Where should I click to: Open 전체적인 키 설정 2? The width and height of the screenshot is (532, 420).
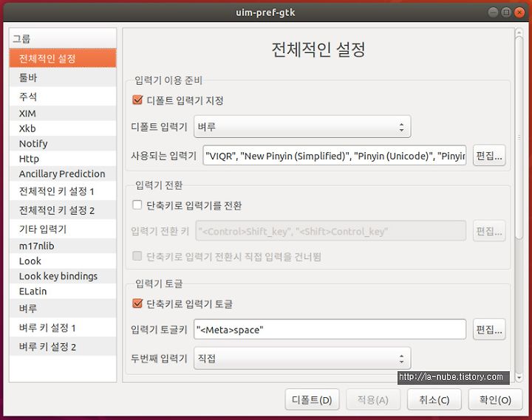click(63, 210)
